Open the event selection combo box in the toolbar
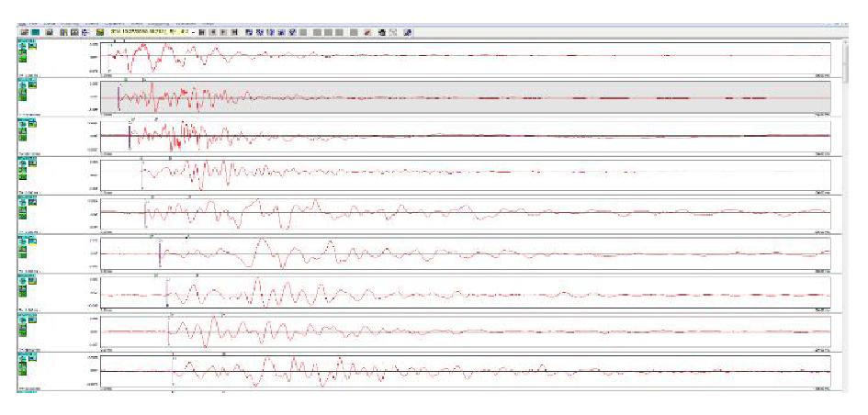 coord(149,32)
